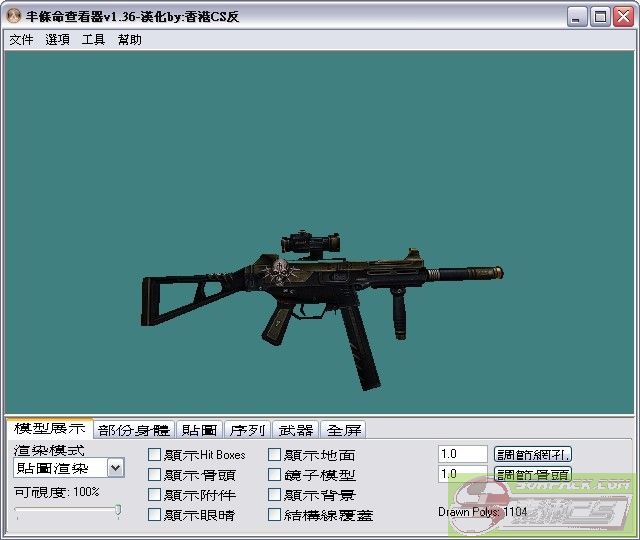Enable the 顯示Hit Boxes checkbox
The image size is (640, 540).
(154, 455)
